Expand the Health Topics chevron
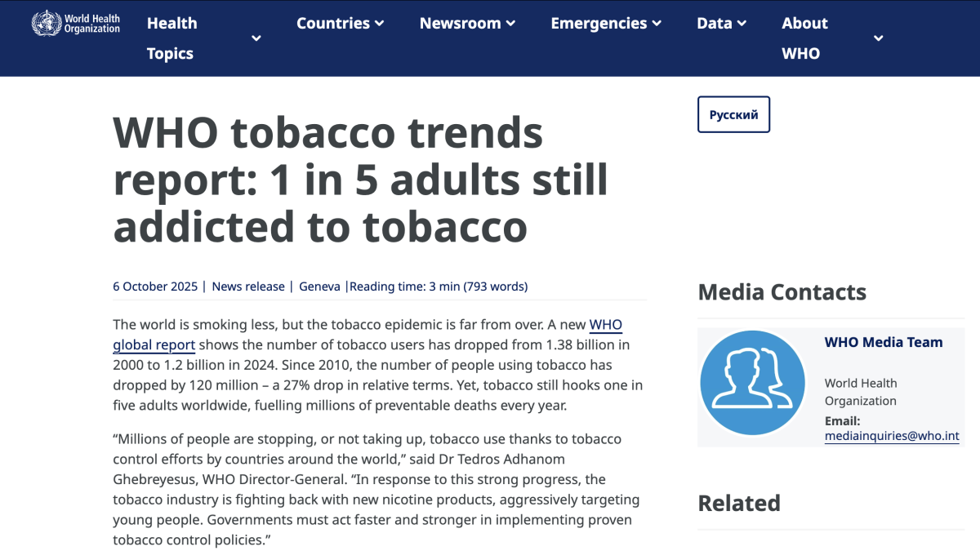 [256, 38]
